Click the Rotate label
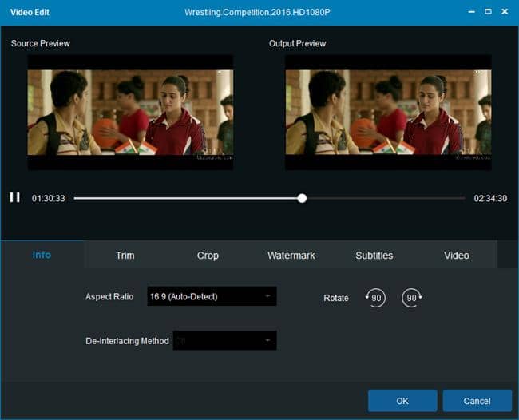Viewport: 519px width, 420px height. [336, 298]
